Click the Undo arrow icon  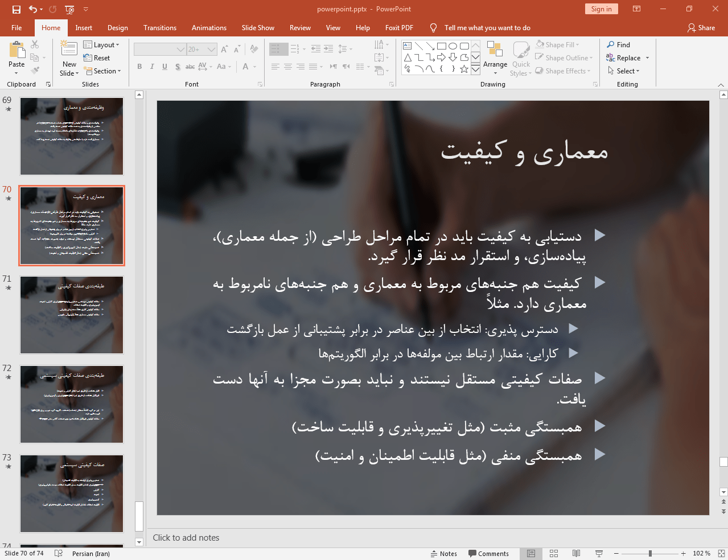32,9
